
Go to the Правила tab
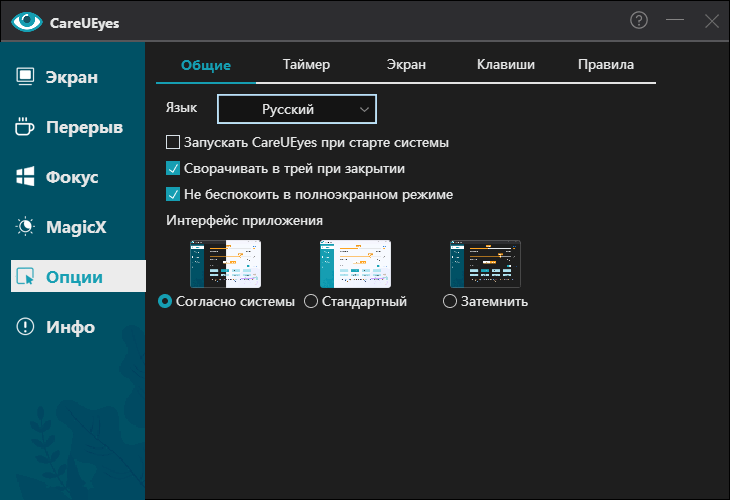(605, 65)
